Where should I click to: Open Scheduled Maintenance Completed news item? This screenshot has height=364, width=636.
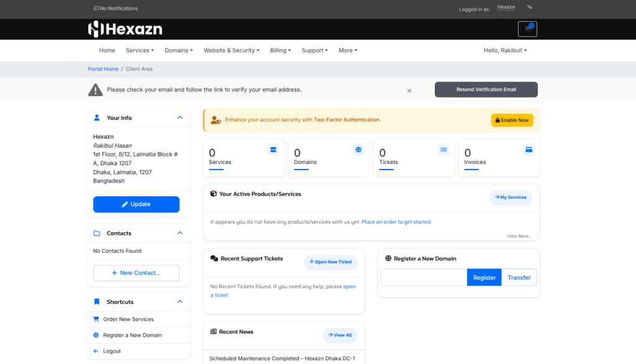(283, 359)
